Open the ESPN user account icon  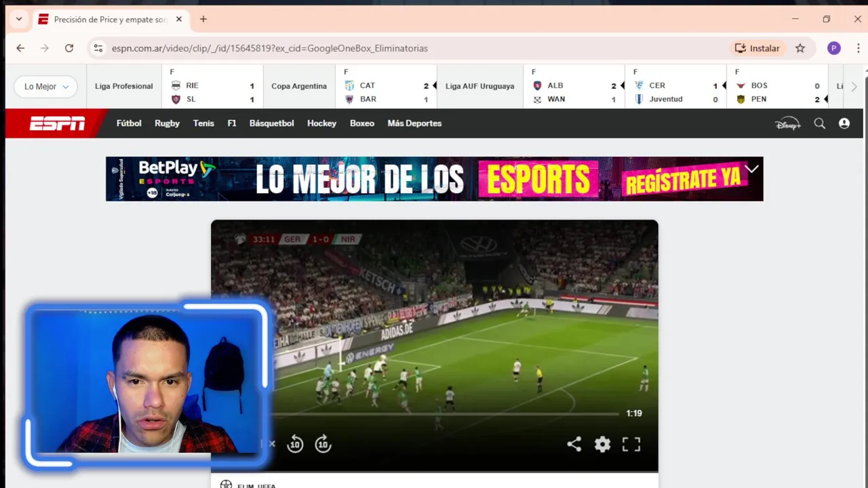click(844, 123)
